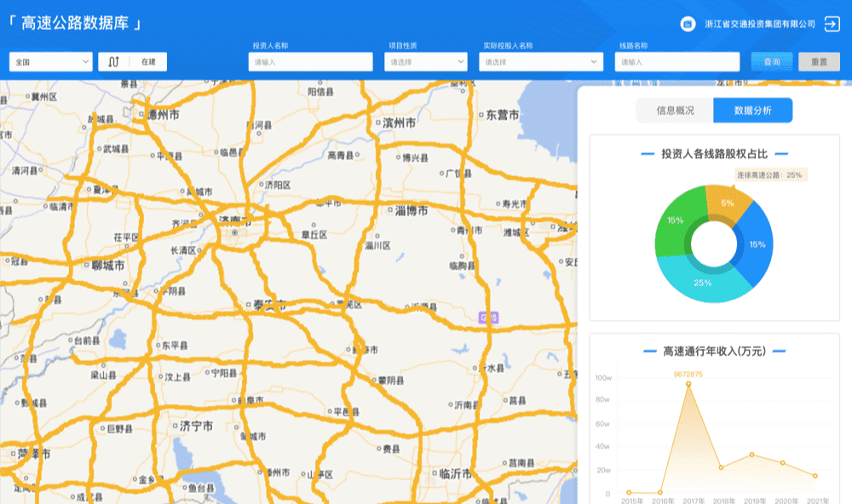Viewport: 852px width, 504px height.
Task: Open the 实际控股人名称 dropdown
Action: tap(541, 61)
